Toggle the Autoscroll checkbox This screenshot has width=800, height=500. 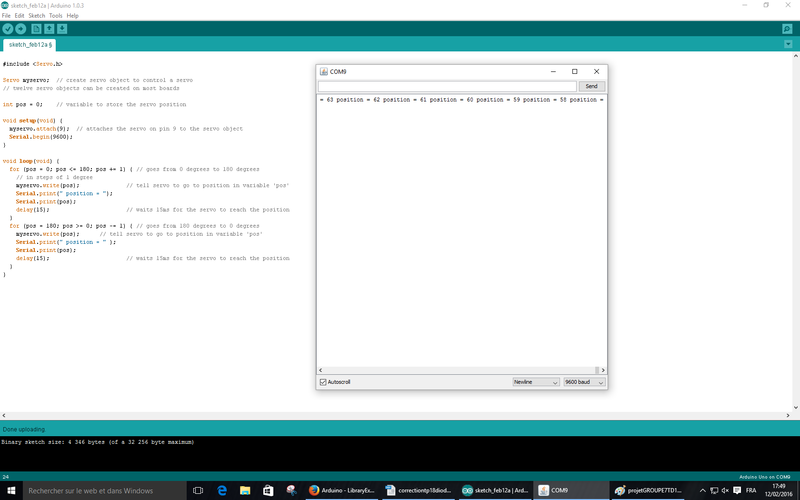(323, 382)
